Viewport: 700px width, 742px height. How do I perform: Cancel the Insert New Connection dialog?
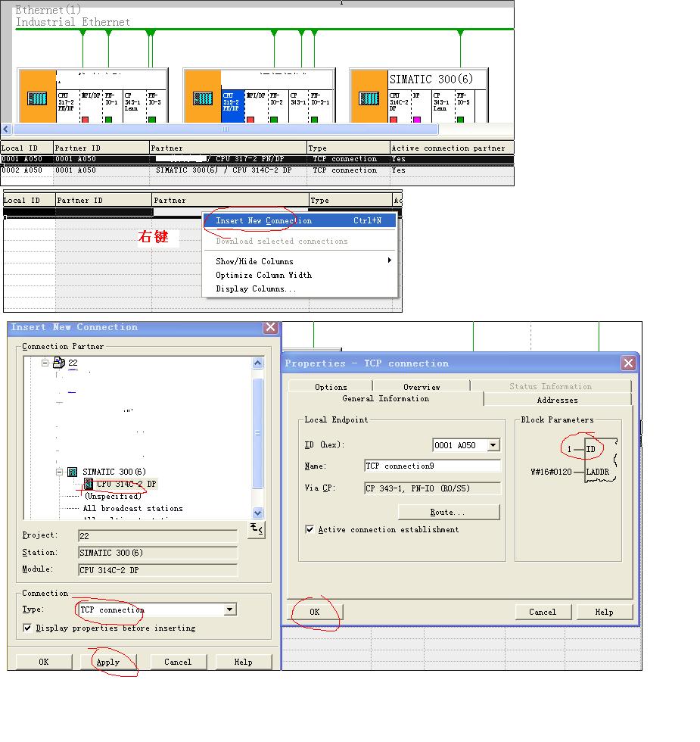[179, 662]
